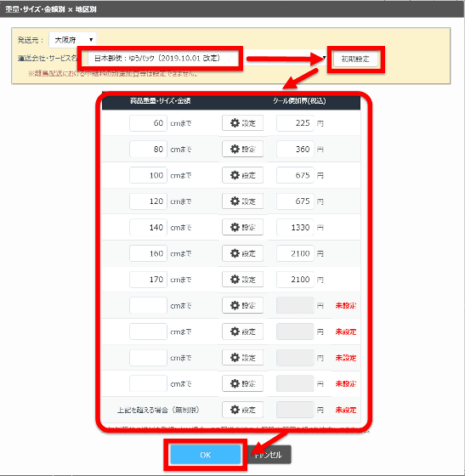Image resolution: width=465 pixels, height=476 pixels.
Task: Click the cool fee field showing 360
Action: tap(295, 149)
